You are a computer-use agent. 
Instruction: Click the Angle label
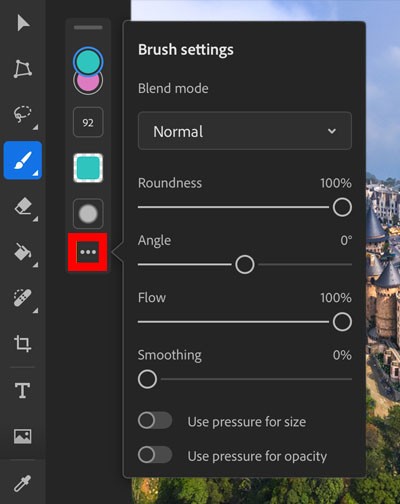[x=154, y=241]
